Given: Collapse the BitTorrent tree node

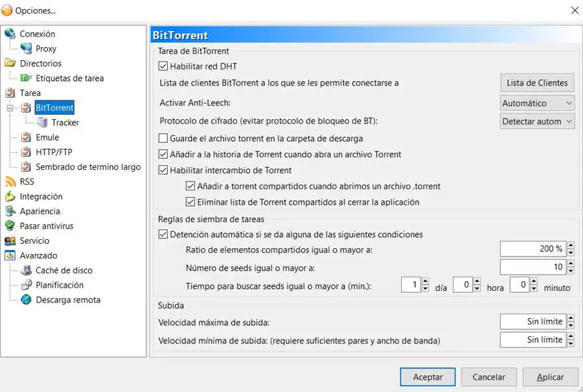Looking at the screenshot, I should tap(10, 108).
